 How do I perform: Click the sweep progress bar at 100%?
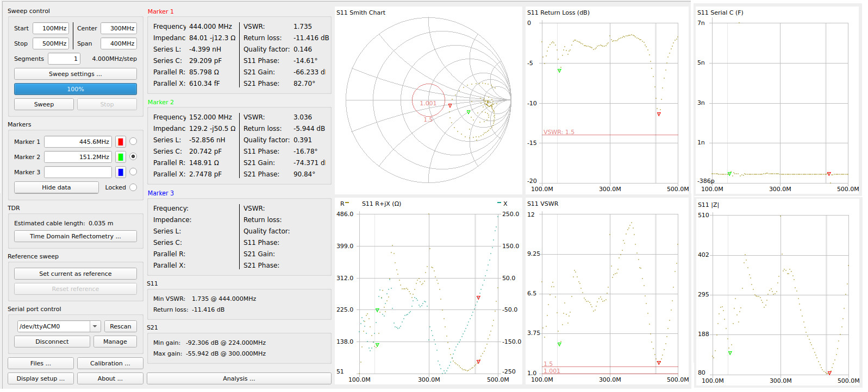click(x=76, y=89)
